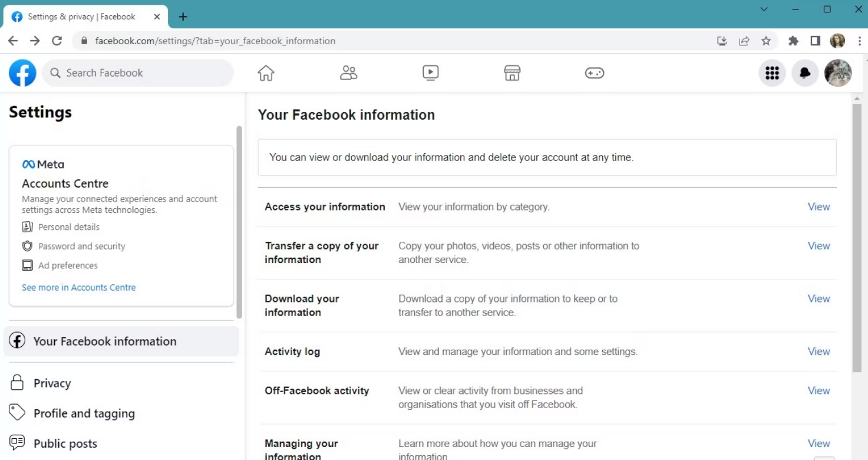Open the Gaming controller icon
Image resolution: width=868 pixels, height=460 pixels.
(x=594, y=73)
